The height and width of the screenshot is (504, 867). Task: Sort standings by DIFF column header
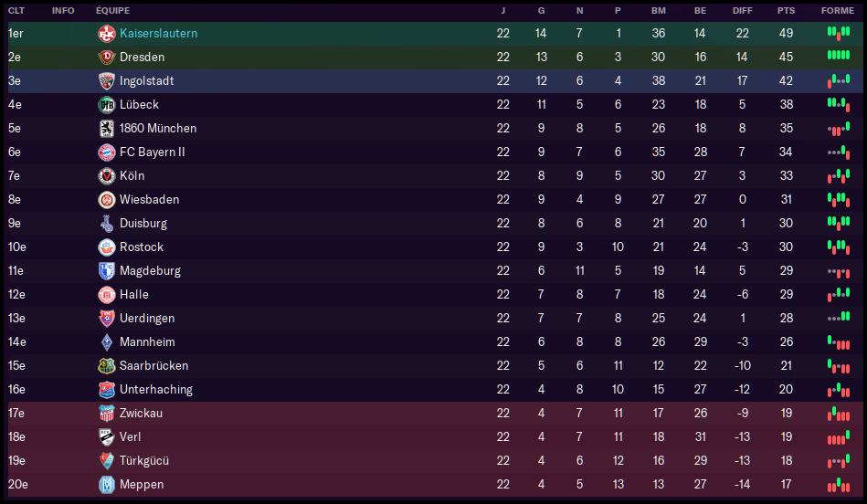pos(743,10)
